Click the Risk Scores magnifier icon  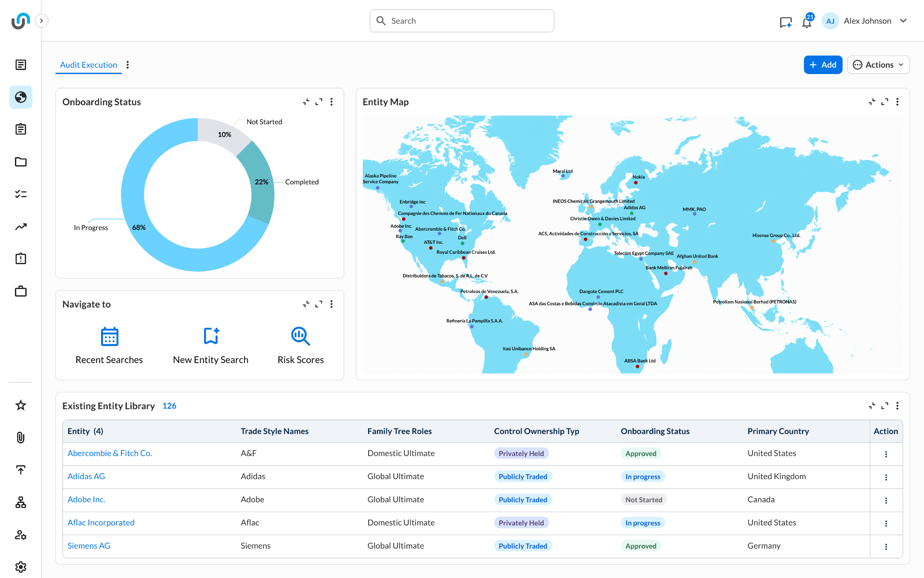(x=300, y=336)
